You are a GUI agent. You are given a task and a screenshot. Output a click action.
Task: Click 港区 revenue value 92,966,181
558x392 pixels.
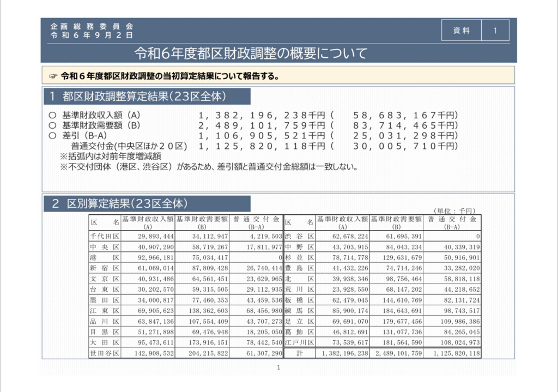tap(155, 257)
